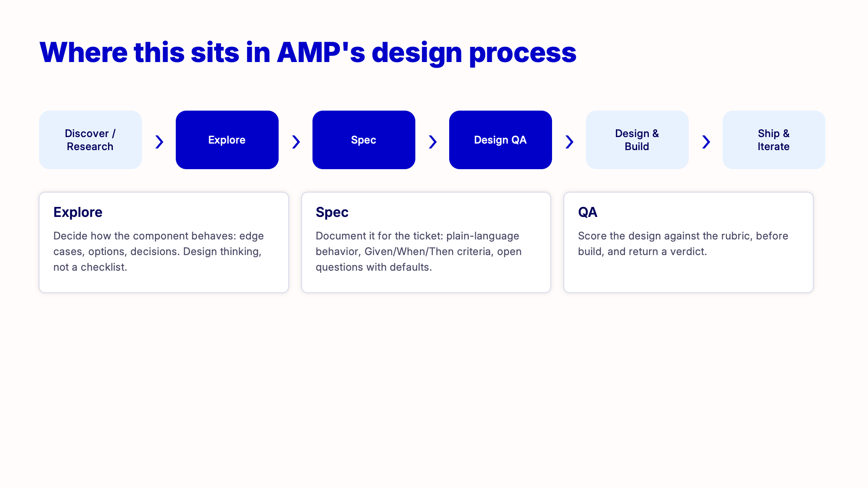Click the Spec heading in the description card
The height and width of the screenshot is (488, 868).
pos(332,212)
